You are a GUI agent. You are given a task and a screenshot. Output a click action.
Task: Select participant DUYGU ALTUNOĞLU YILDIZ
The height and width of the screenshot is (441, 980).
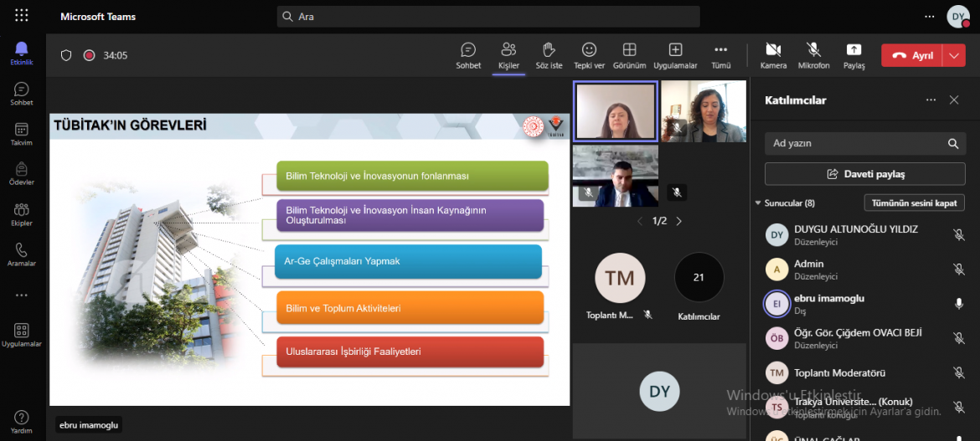[865, 235]
